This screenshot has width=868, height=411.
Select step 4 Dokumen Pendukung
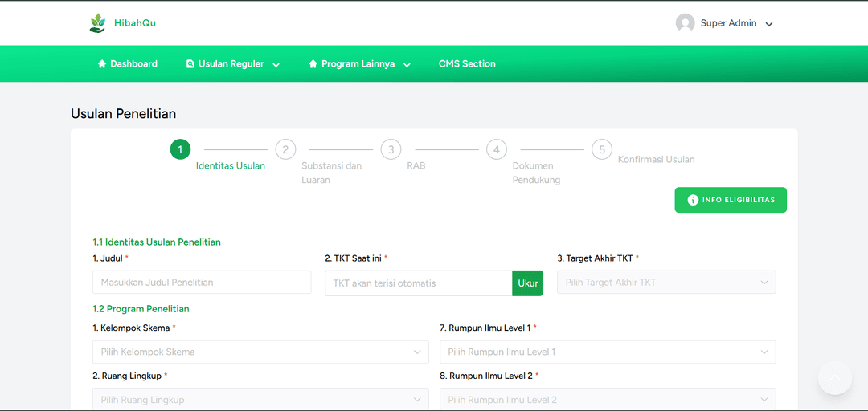pyautogui.click(x=497, y=149)
